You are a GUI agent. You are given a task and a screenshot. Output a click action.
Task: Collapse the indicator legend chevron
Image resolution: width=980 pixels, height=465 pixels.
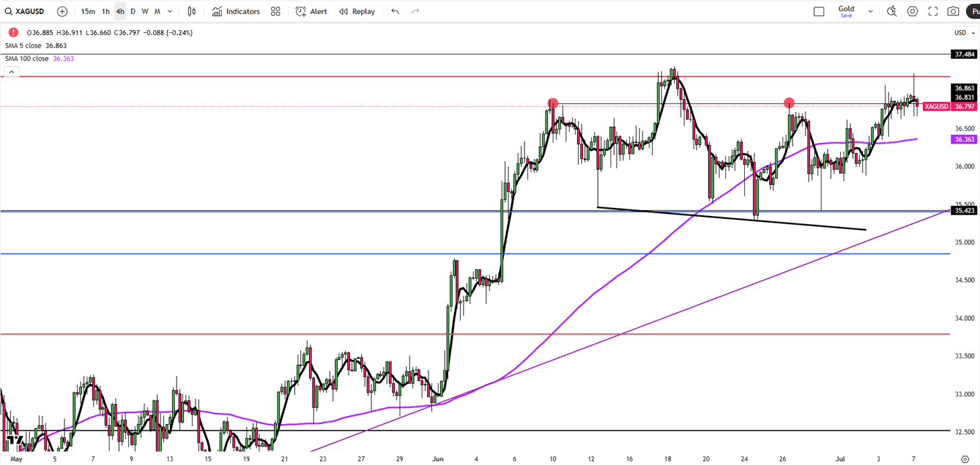tap(11, 72)
